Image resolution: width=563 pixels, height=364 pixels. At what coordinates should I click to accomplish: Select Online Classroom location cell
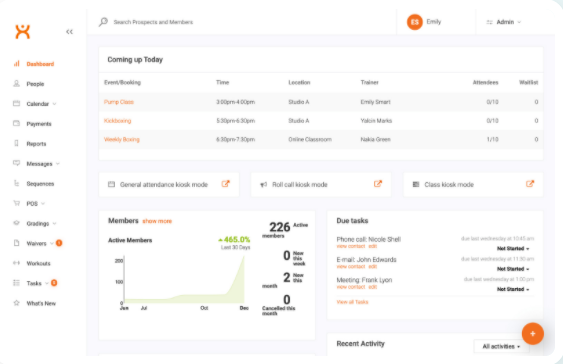[310, 139]
